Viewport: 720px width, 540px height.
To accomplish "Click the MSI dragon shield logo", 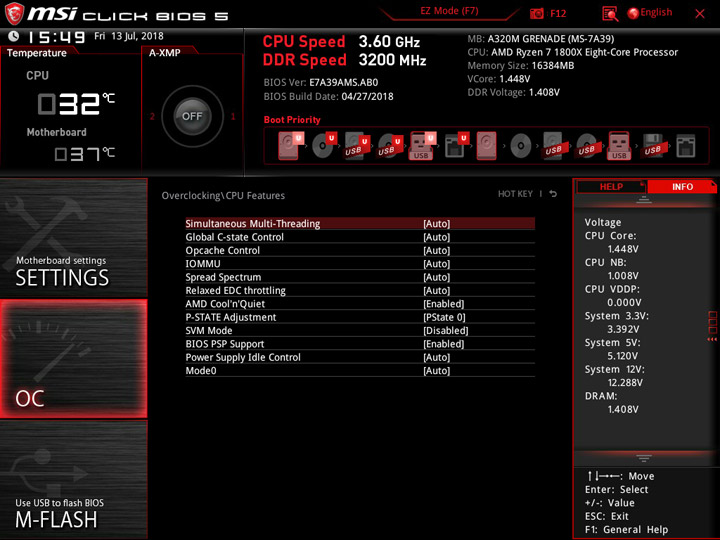I will point(14,14).
